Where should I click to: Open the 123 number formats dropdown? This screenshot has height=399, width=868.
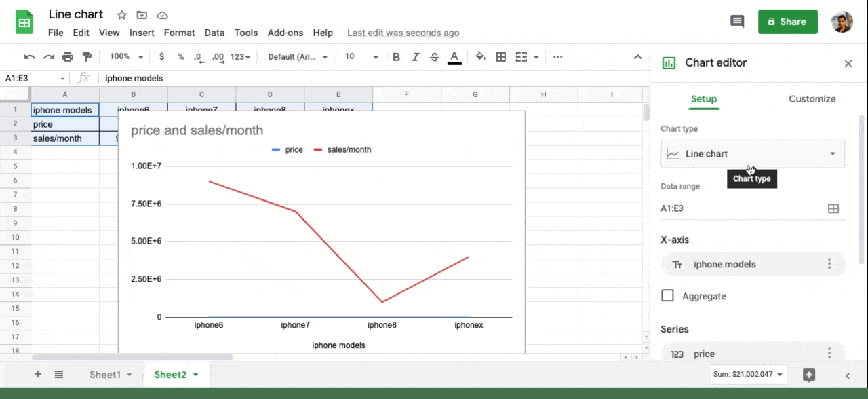click(241, 57)
